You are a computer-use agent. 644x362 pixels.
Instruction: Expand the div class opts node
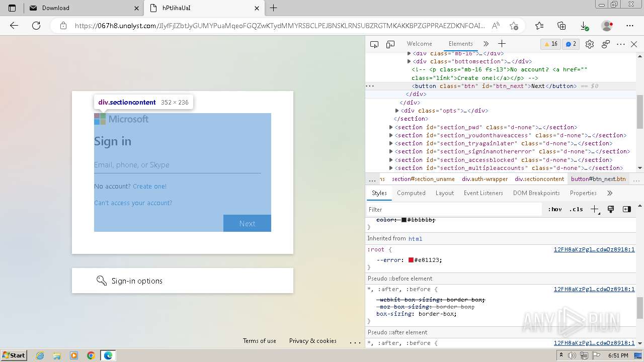coord(397,111)
